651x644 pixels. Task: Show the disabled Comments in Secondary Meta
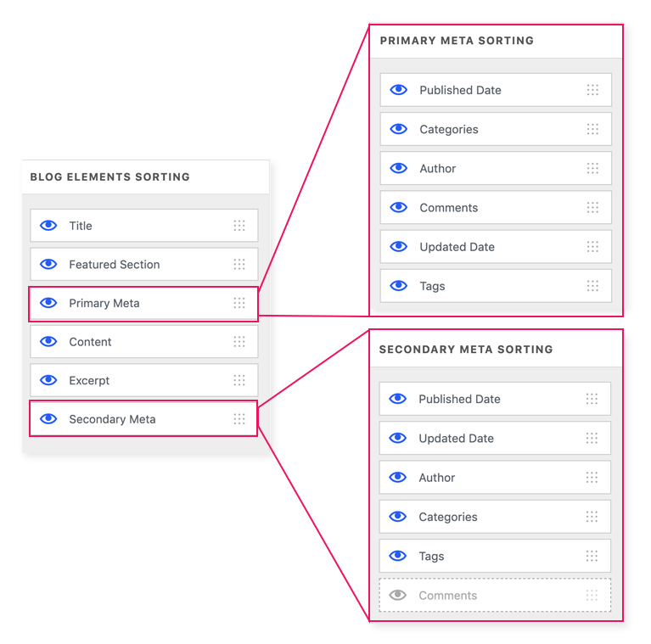[x=398, y=595]
